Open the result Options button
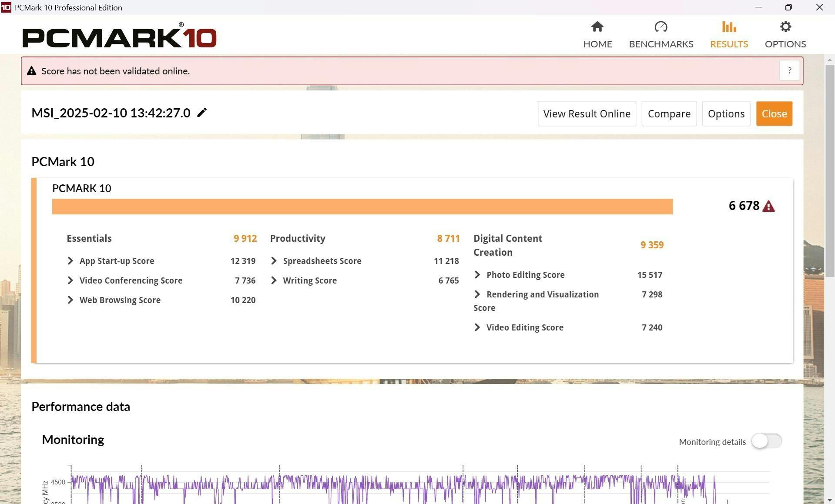The image size is (835, 504). [x=726, y=113]
